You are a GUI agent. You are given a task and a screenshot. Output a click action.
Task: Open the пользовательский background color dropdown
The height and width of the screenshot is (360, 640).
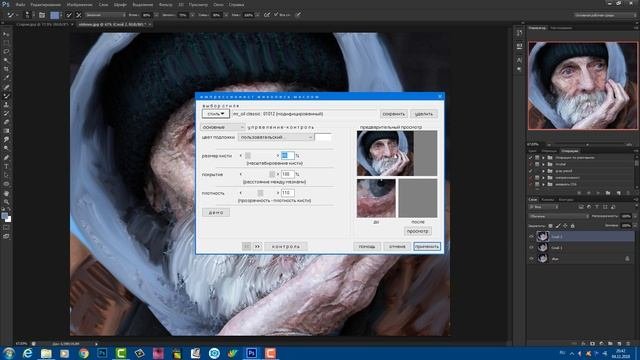pyautogui.click(x=276, y=138)
